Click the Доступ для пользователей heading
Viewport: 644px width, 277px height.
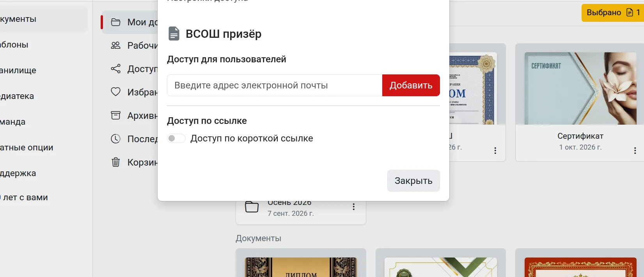click(227, 59)
